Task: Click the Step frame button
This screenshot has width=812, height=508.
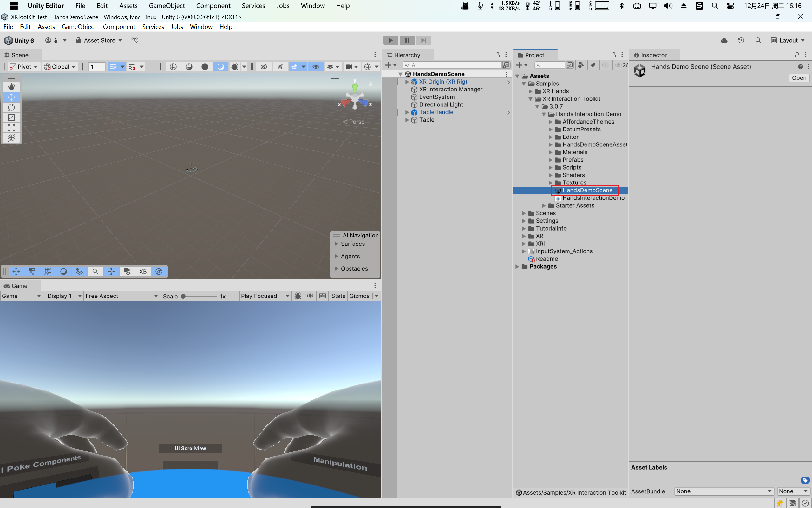Action: tap(423, 40)
